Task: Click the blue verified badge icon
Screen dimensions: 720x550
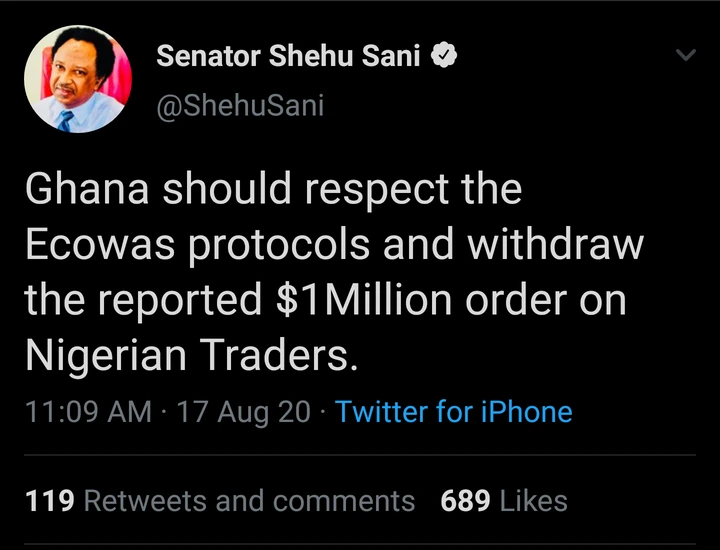Action: pos(444,56)
